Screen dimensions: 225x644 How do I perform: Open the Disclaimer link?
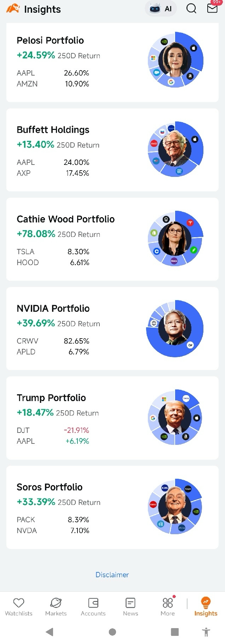tap(112, 574)
